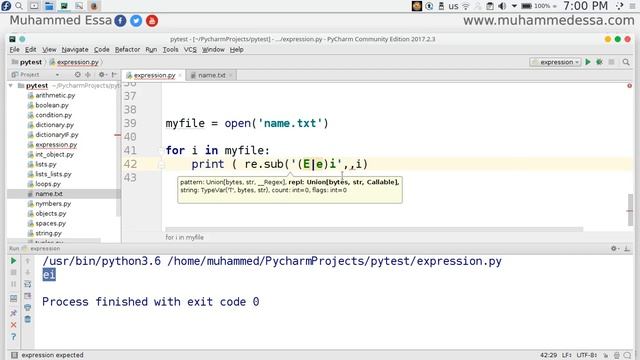This screenshot has width=640, height=360.
Task: Toggle tool window quick access in status bar
Action: coord(14,355)
